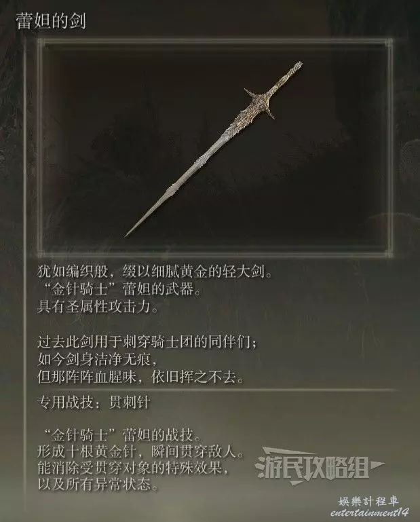Click the line 过去此剑用于刺穿骑士团的同伴们

point(147,342)
